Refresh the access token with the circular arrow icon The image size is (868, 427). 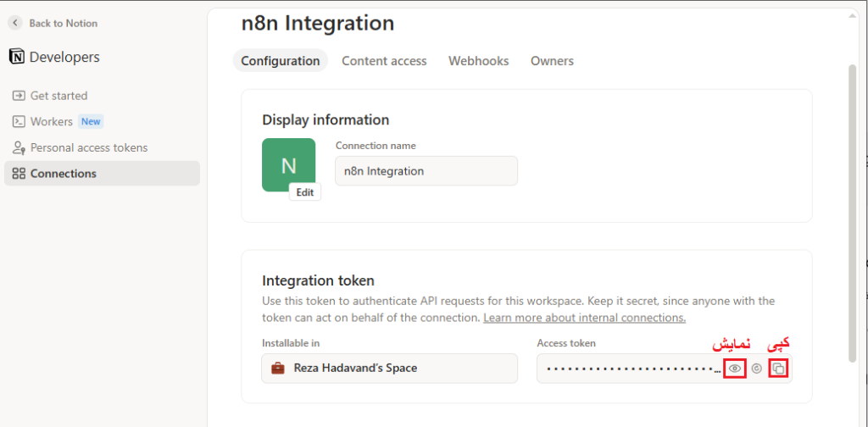[x=757, y=369]
